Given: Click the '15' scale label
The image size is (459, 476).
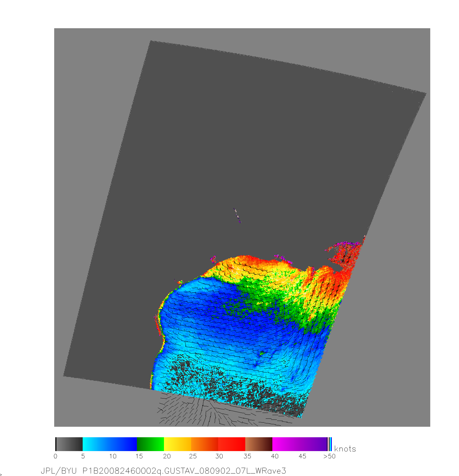Looking at the screenshot, I should point(139,456).
